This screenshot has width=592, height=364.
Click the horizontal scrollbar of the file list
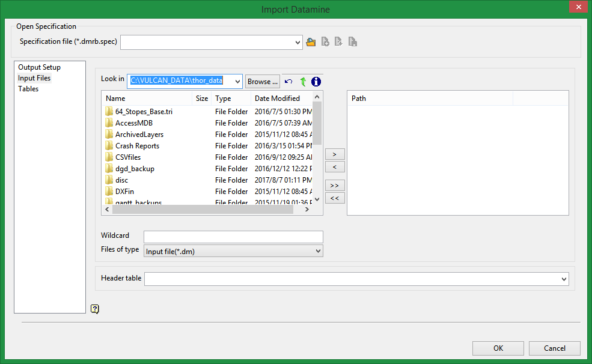click(202, 210)
